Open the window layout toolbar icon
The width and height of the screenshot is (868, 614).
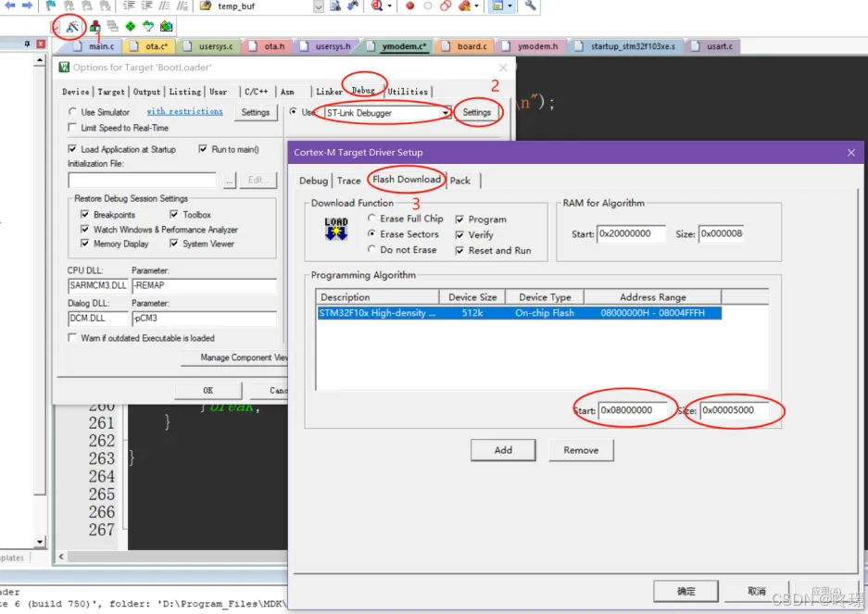[x=497, y=6]
